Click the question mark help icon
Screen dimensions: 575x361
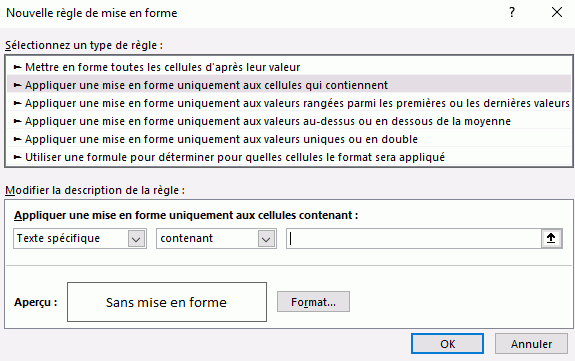click(x=512, y=12)
